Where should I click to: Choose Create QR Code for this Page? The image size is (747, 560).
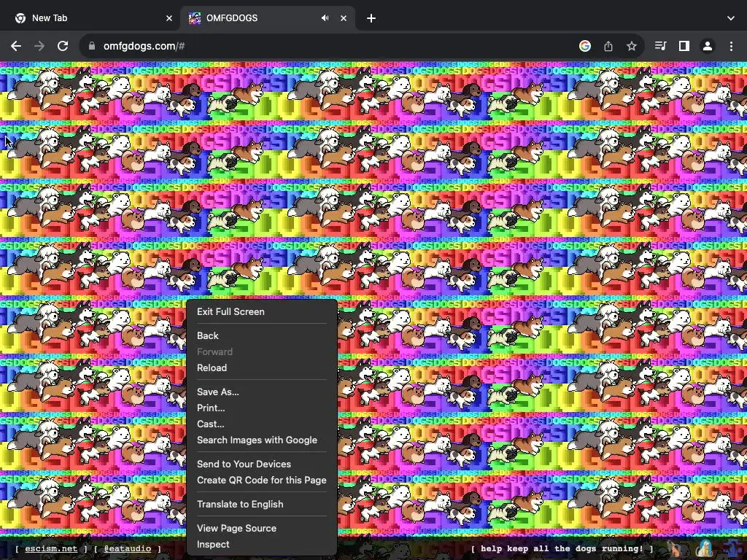pyautogui.click(x=262, y=480)
